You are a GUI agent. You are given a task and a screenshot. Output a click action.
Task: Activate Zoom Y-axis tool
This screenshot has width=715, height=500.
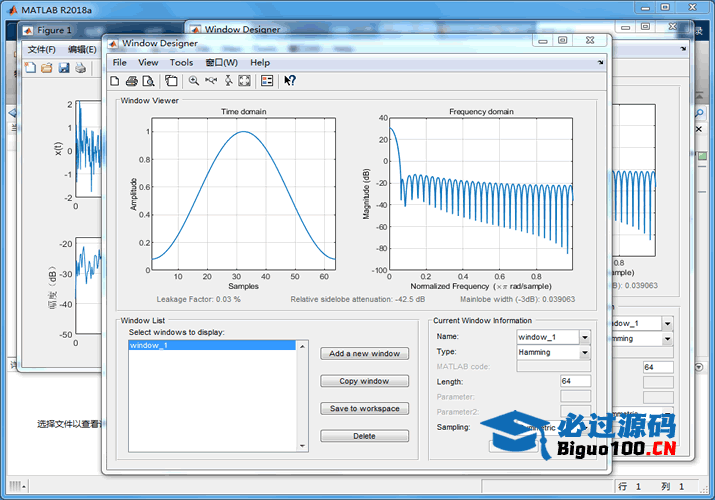pos(228,81)
